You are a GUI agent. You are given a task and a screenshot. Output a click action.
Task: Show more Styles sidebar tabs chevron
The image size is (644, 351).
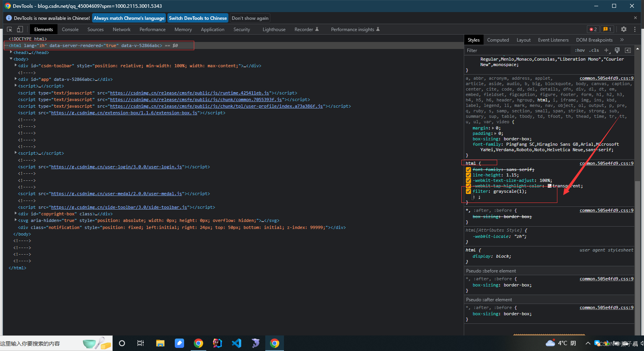622,40
